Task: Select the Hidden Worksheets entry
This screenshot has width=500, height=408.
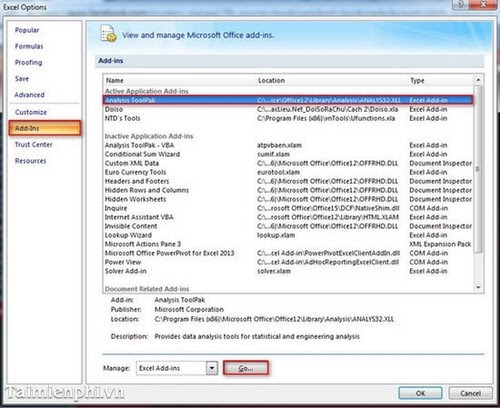Action: pyautogui.click(x=288, y=199)
